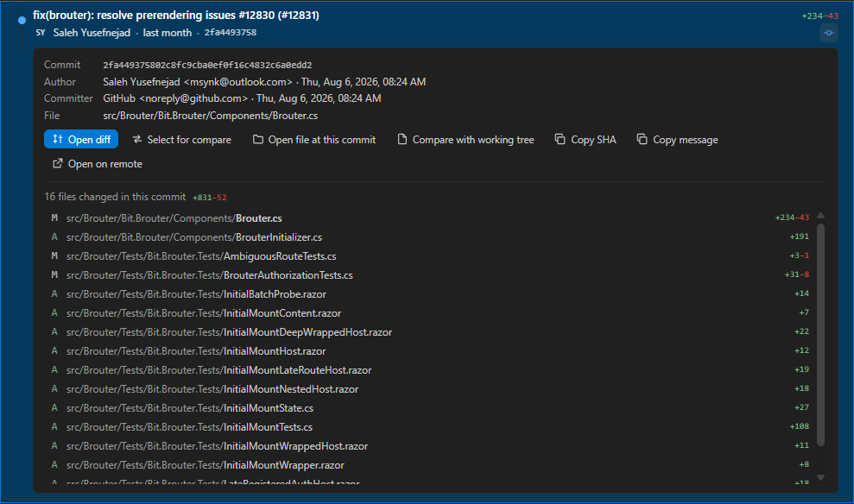This screenshot has height=504, width=854.
Task: Click the A status badge for BrouterInitializer.cs
Action: (54, 236)
